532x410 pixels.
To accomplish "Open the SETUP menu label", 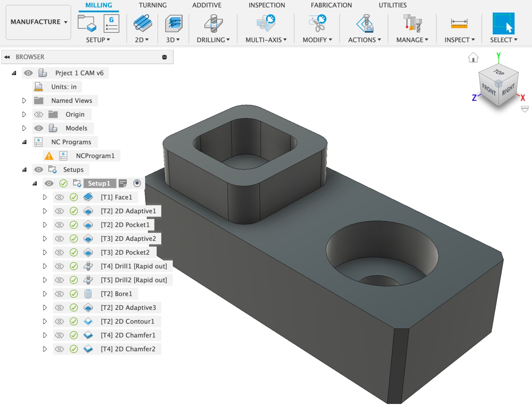I will [x=98, y=40].
